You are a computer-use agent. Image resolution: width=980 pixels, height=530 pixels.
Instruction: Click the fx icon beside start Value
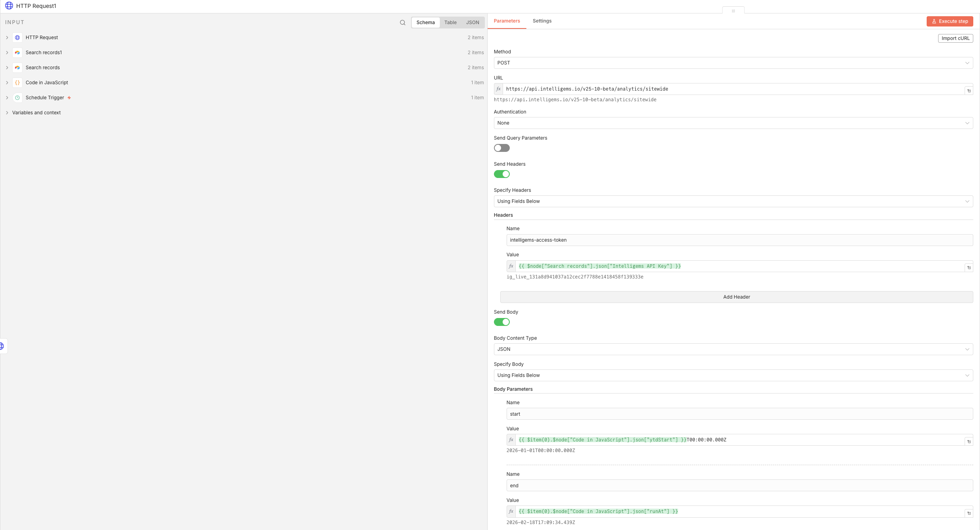click(x=511, y=440)
